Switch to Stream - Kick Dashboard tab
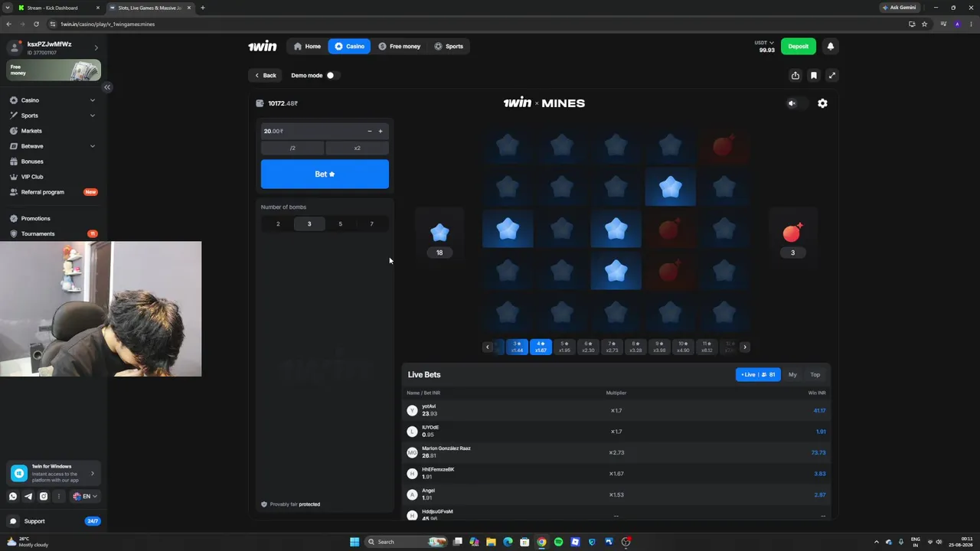The width and height of the screenshot is (980, 551). (x=57, y=8)
